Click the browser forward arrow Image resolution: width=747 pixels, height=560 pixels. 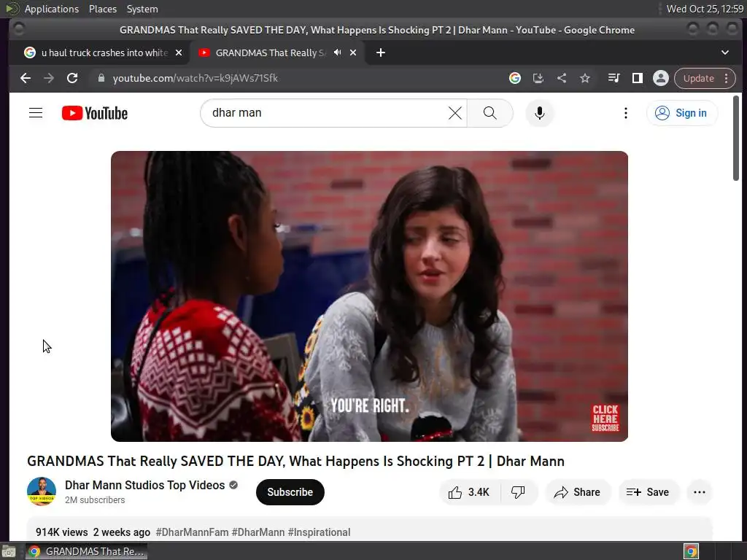tap(49, 78)
